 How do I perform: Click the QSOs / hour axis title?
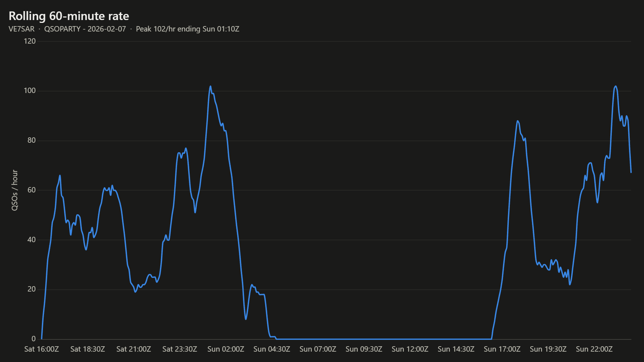click(15, 190)
